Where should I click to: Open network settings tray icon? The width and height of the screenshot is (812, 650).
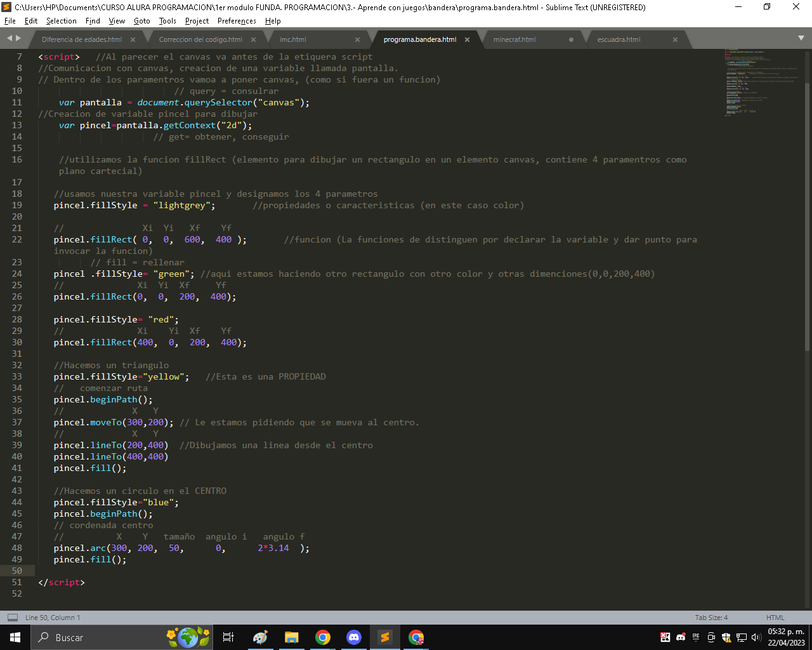coord(742,637)
